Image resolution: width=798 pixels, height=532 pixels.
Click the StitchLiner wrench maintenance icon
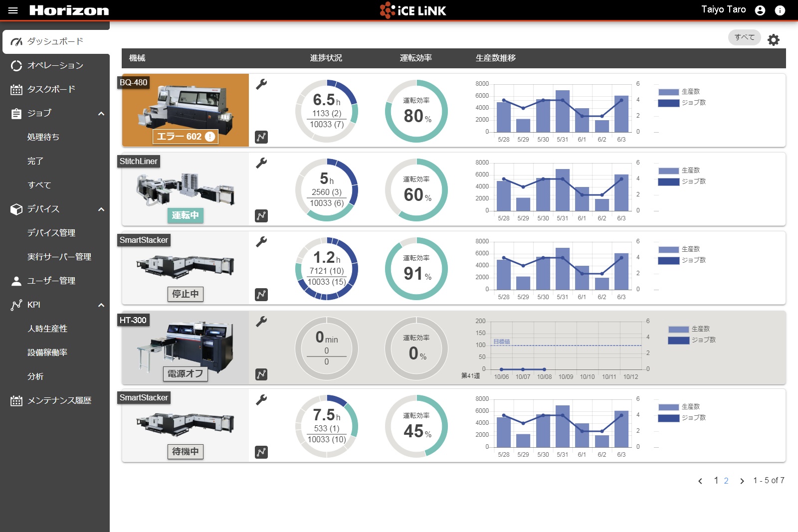pyautogui.click(x=261, y=163)
